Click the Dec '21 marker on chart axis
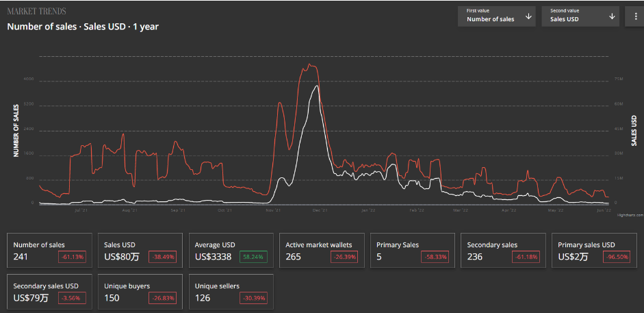 320,210
